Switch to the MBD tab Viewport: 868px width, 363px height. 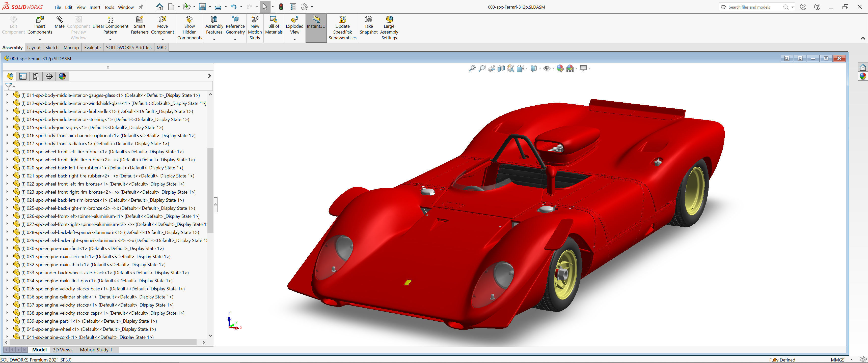click(x=161, y=47)
